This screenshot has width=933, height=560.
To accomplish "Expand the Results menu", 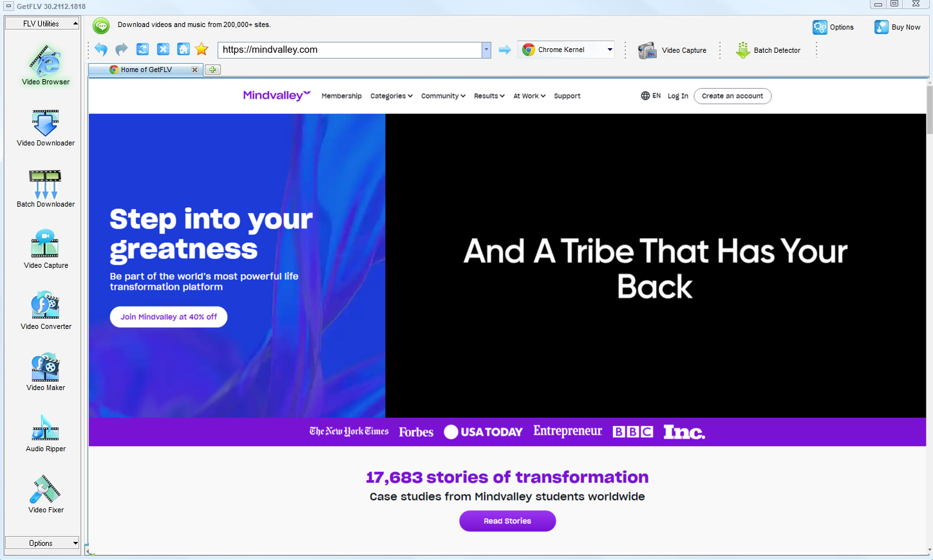I will [489, 96].
